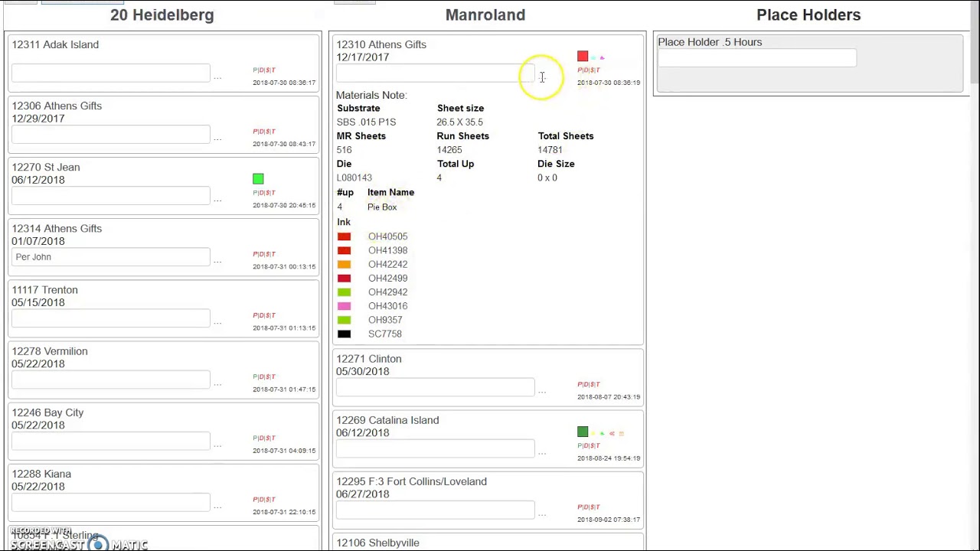Select the Place Holders column heading
Viewport: 980px width, 551px height.
808,15
